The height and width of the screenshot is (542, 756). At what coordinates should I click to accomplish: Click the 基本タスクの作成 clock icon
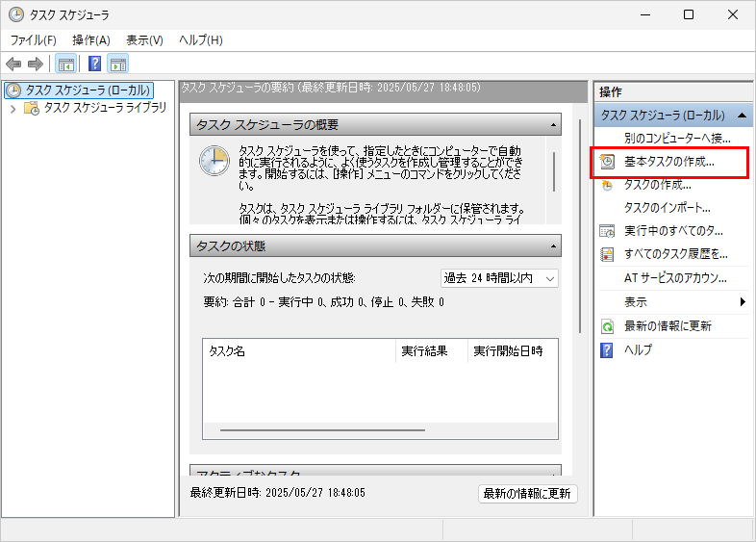tap(607, 162)
